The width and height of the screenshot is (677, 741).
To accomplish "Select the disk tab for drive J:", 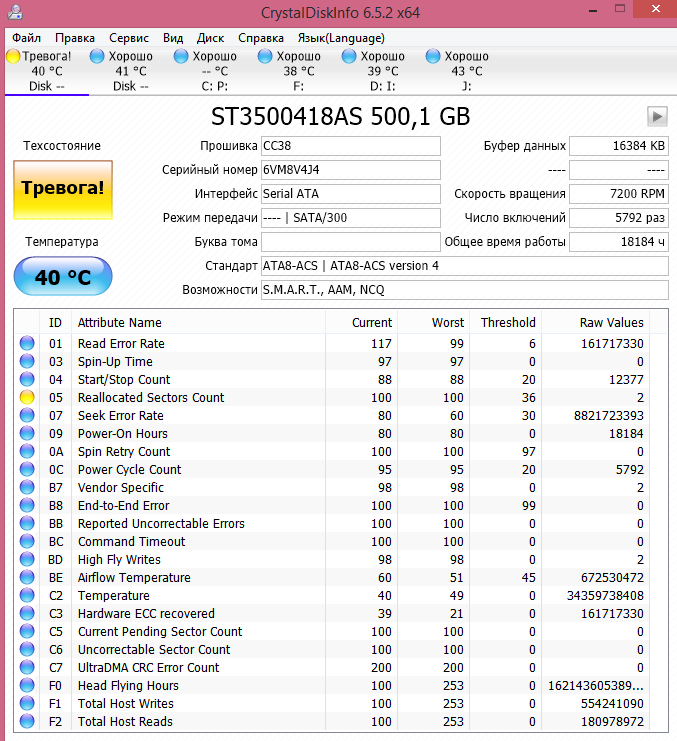I will coord(467,71).
